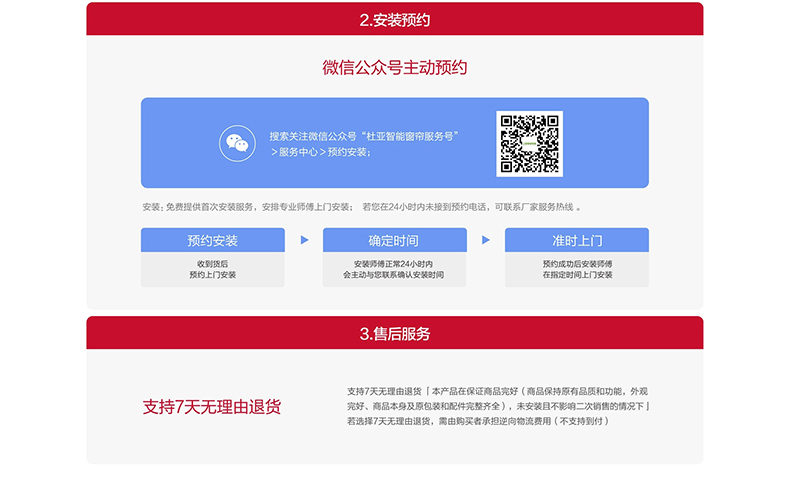Click the 可联系厂家服务热线 notice text

(x=535, y=207)
